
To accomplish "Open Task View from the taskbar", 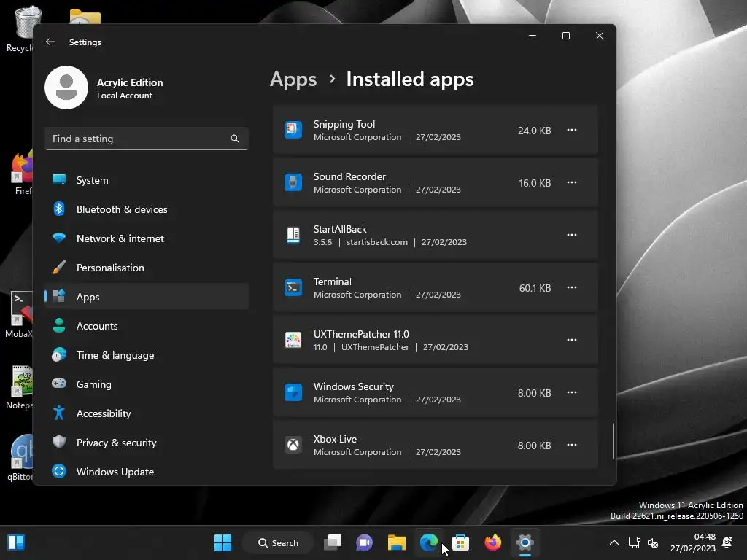I will click(333, 542).
